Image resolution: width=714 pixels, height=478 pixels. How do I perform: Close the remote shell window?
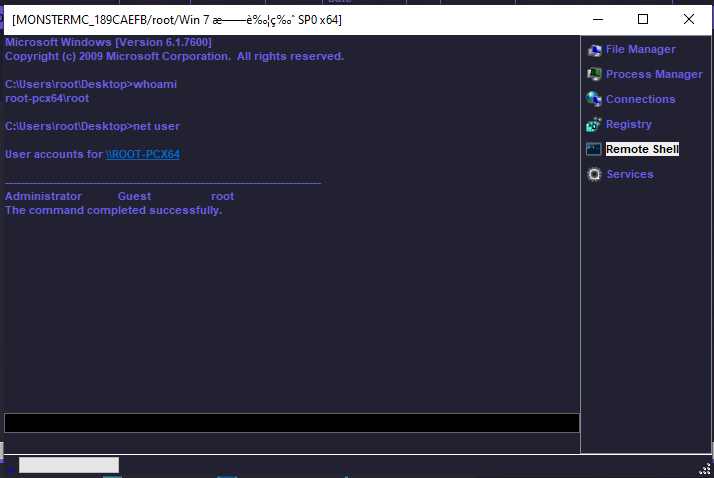pyautogui.click(x=689, y=19)
